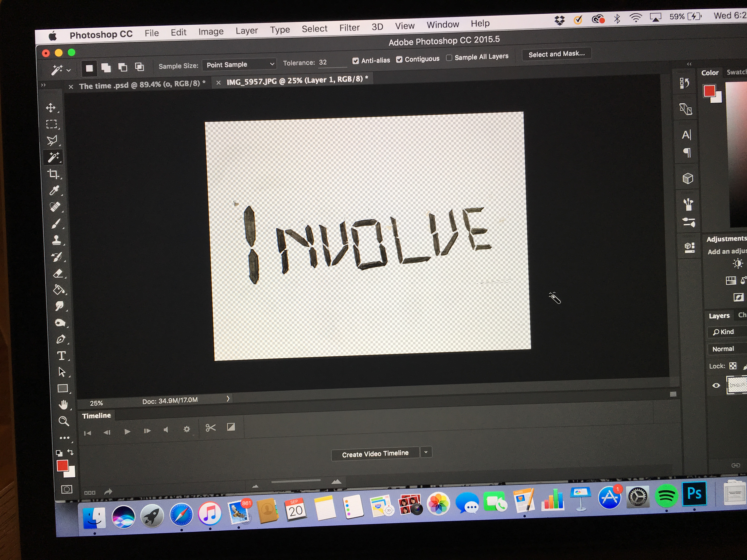Open the Filter menu
Screen dimensions: 747x560
pyautogui.click(x=349, y=28)
